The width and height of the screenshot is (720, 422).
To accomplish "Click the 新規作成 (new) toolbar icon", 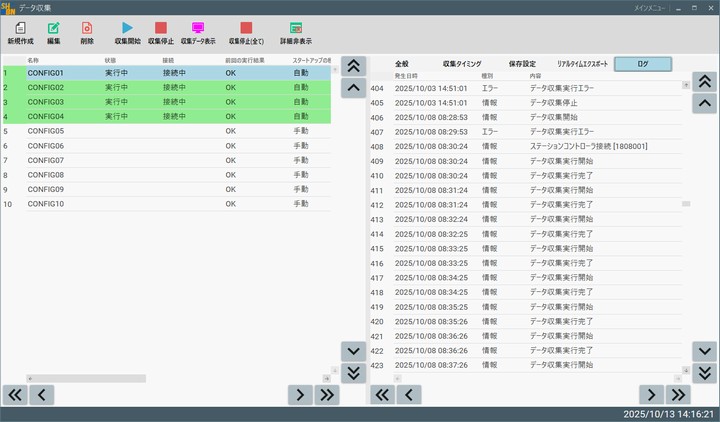I will (20, 28).
